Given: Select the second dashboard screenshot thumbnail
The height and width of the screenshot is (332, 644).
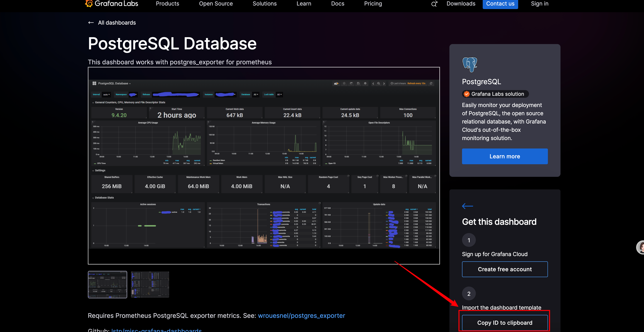Looking at the screenshot, I should pos(150,285).
